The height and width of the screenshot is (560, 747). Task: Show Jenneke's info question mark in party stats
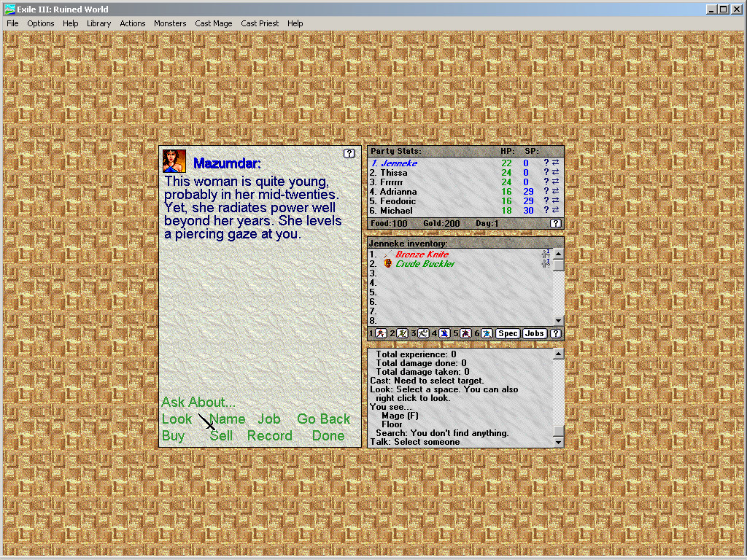pos(546,163)
